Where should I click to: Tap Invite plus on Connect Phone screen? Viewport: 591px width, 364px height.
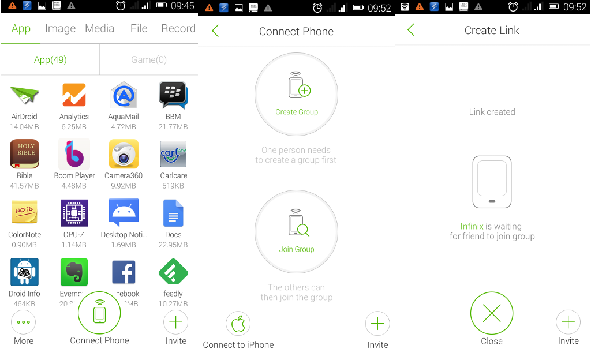click(x=377, y=324)
